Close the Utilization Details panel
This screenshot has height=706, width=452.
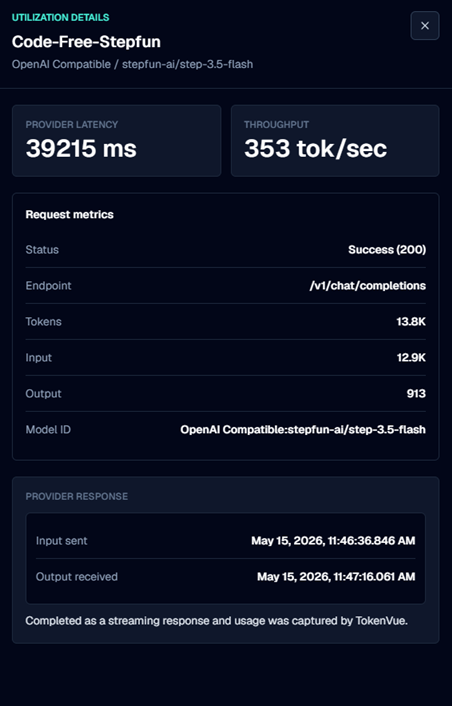[425, 26]
